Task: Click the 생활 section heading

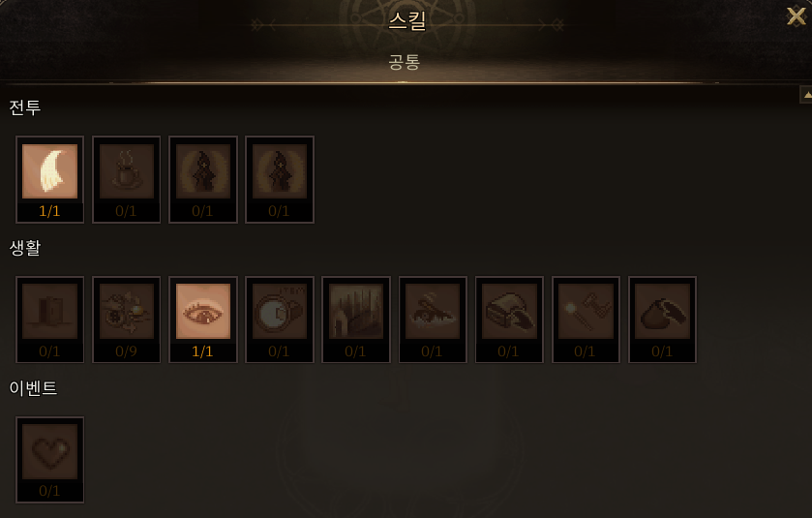Action: pos(25,248)
